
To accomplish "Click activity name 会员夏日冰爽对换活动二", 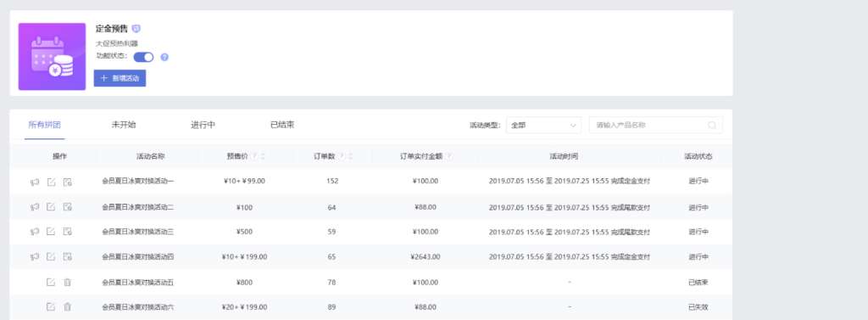I will [x=138, y=207].
